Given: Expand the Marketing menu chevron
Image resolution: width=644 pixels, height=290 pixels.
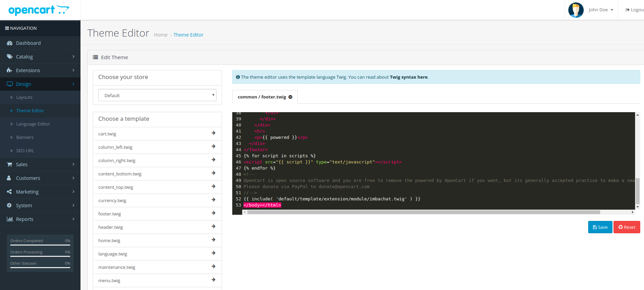Looking at the screenshot, I should point(73,192).
